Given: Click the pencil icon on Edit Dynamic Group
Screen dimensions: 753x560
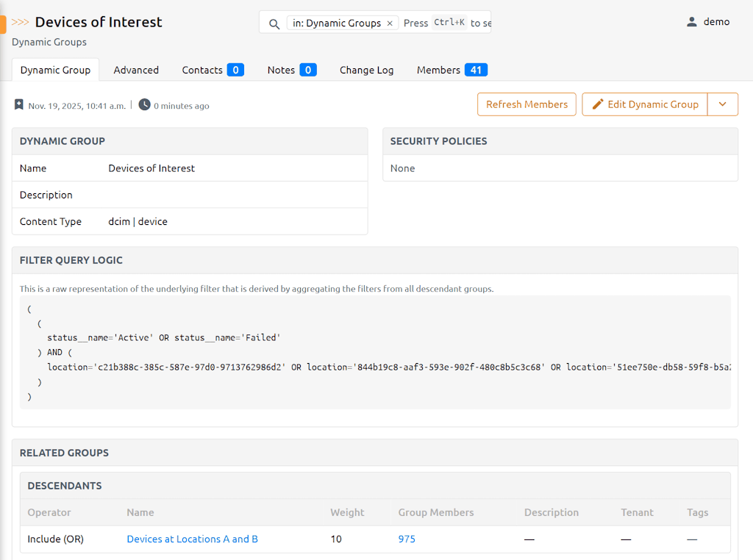Looking at the screenshot, I should coord(598,104).
